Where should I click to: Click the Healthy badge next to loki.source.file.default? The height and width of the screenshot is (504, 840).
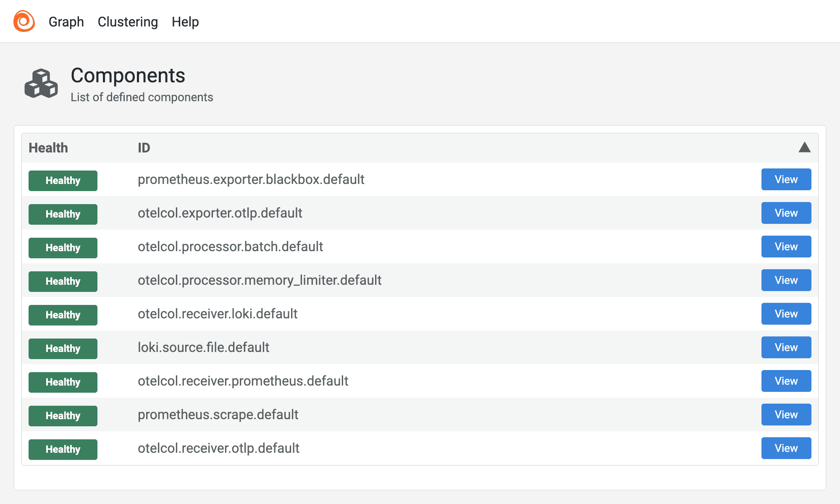pyautogui.click(x=63, y=348)
